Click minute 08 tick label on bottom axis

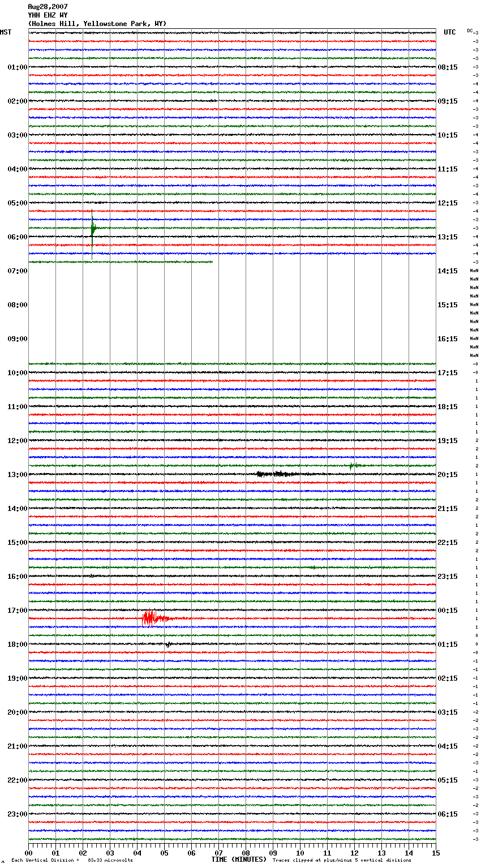tap(246, 853)
